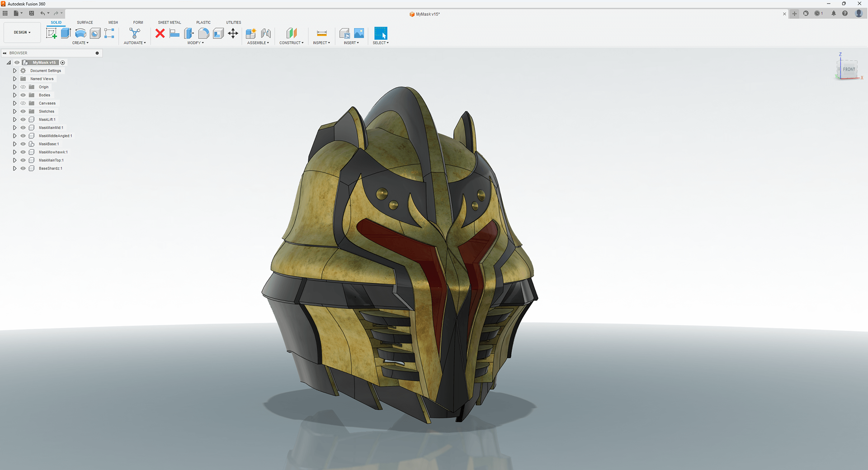Select the Hole tool
This screenshot has height=470, width=868.
coord(95,33)
